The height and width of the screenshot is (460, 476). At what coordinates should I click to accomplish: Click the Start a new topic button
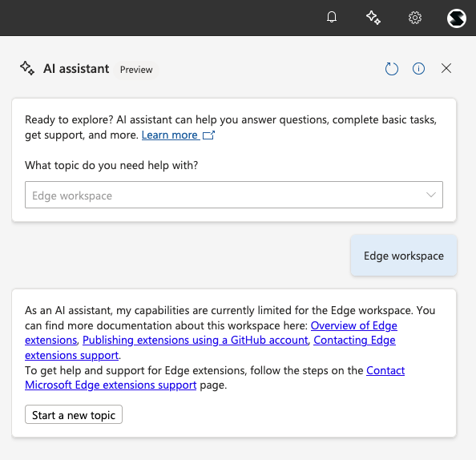74,414
